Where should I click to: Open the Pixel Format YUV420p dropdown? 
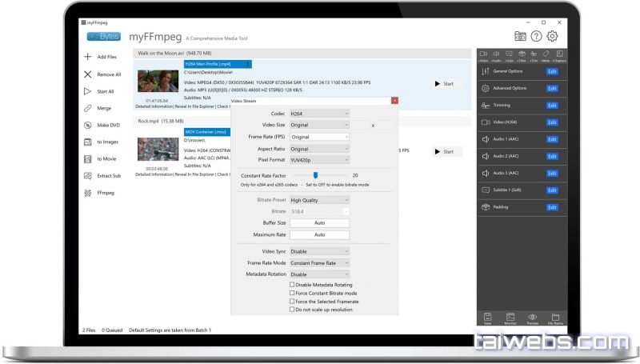(319, 160)
